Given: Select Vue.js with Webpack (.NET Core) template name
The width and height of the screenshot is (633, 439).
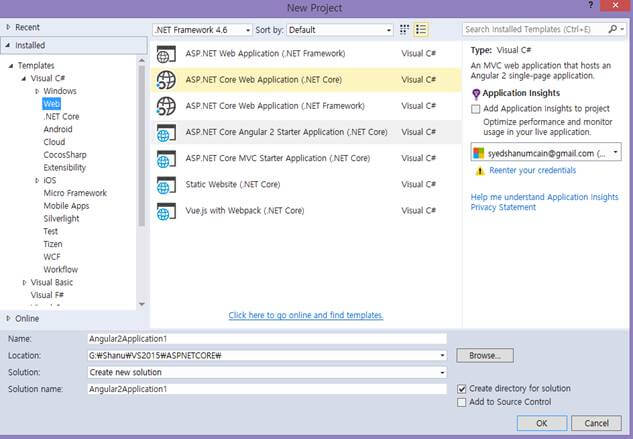Looking at the screenshot, I should [245, 211].
